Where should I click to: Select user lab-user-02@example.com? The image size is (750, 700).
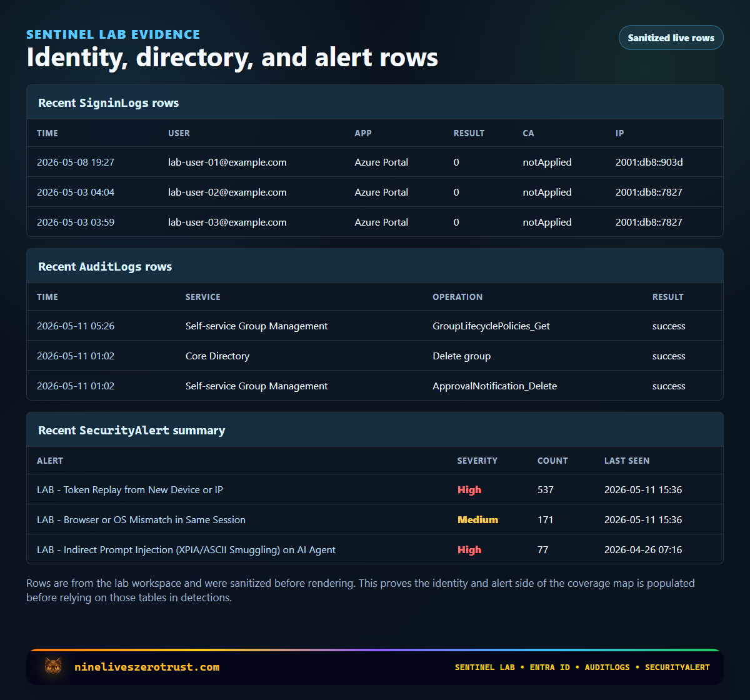pyautogui.click(x=227, y=192)
